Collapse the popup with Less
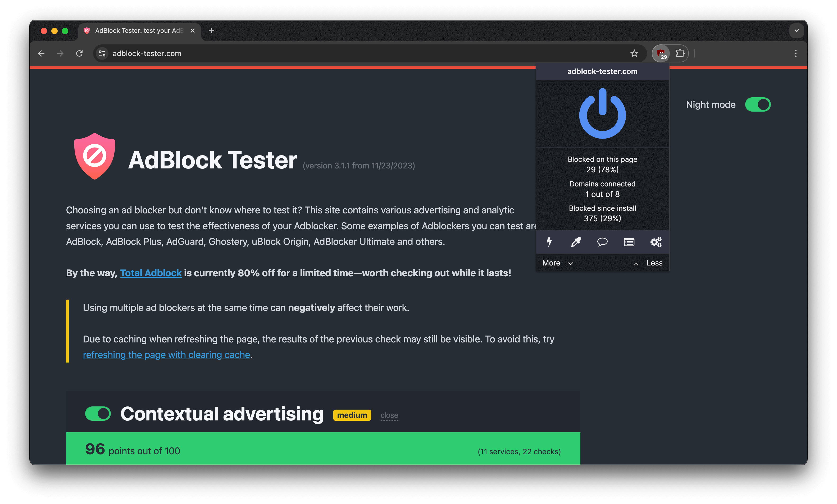 click(x=648, y=263)
